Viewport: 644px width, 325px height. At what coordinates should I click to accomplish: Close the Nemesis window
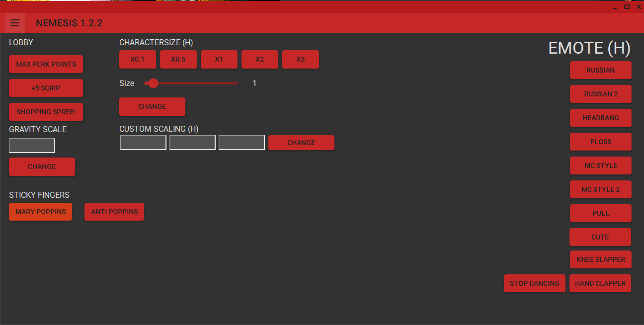[x=639, y=7]
